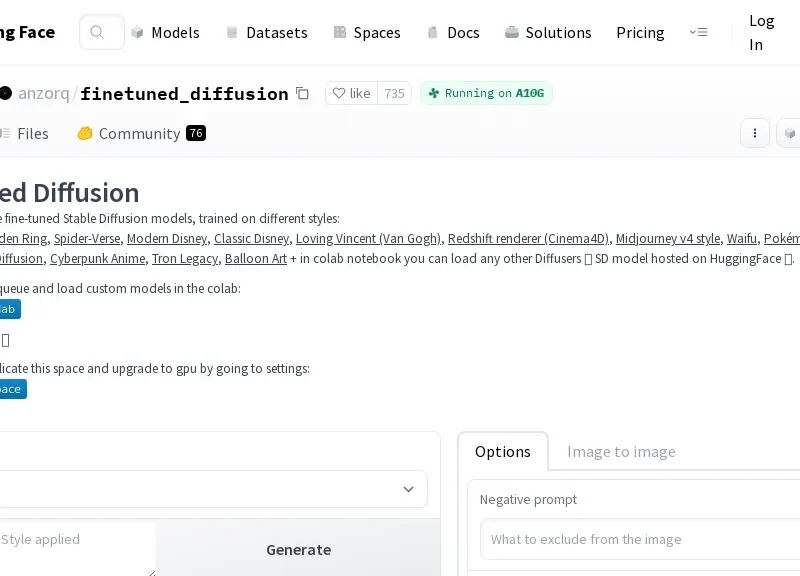The image size is (800, 576).
Task: Open the anzorq user profile
Action: click(43, 93)
